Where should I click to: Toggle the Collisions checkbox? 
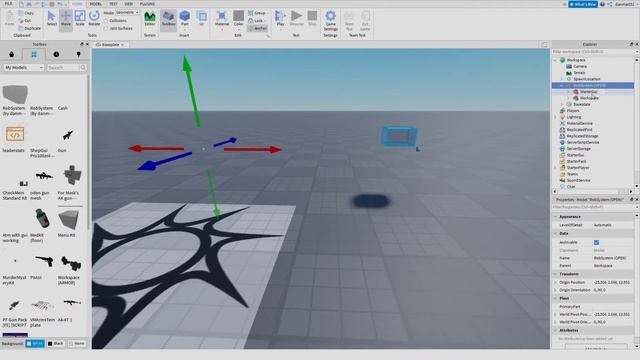(106, 21)
